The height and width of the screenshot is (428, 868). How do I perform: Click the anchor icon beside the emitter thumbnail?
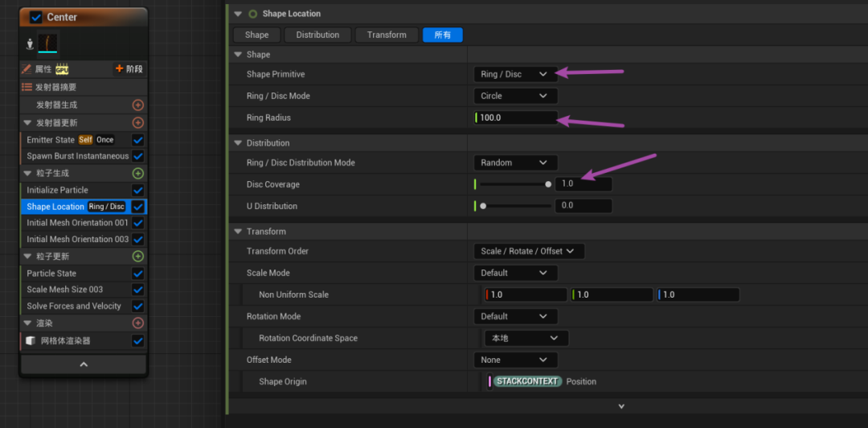(30, 44)
